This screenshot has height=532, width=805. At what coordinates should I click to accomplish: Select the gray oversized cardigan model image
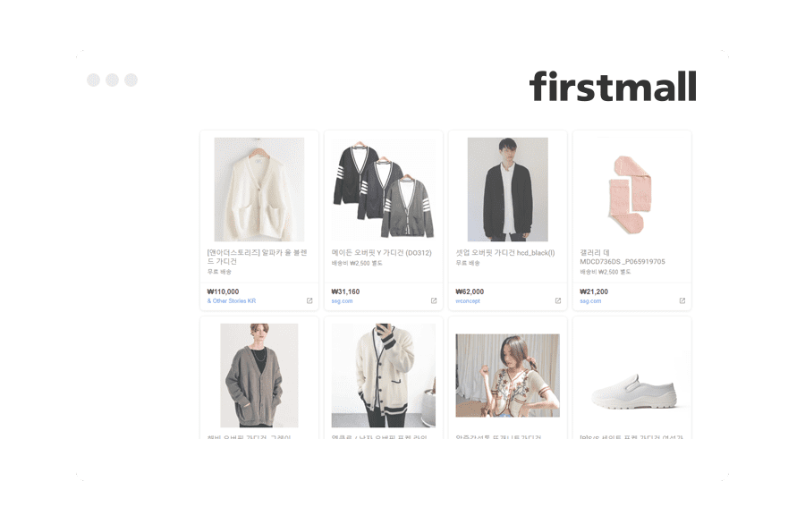tap(259, 376)
